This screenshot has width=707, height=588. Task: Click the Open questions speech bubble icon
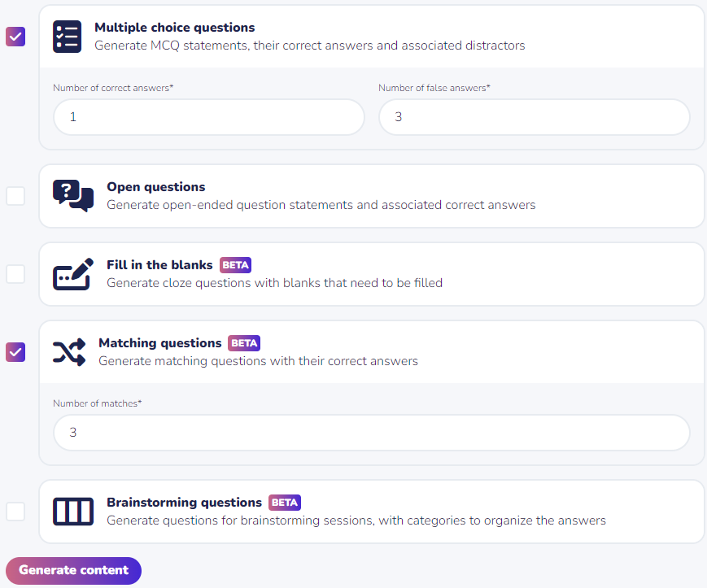tap(73, 196)
